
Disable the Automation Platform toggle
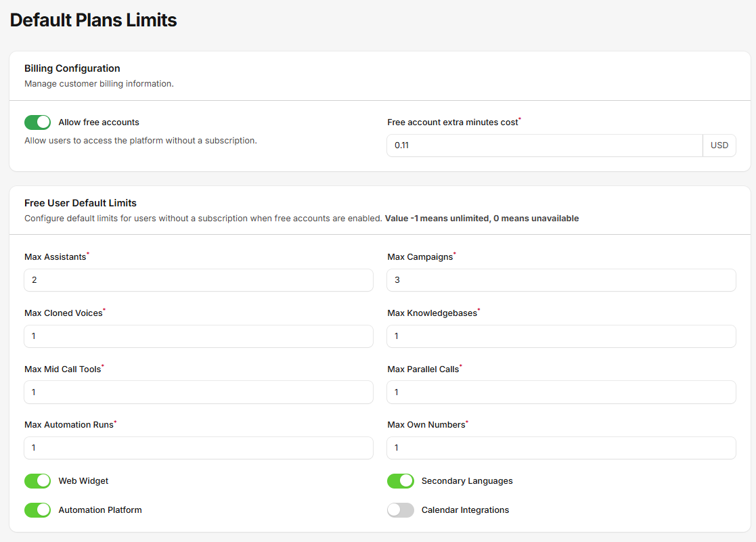pyautogui.click(x=37, y=510)
